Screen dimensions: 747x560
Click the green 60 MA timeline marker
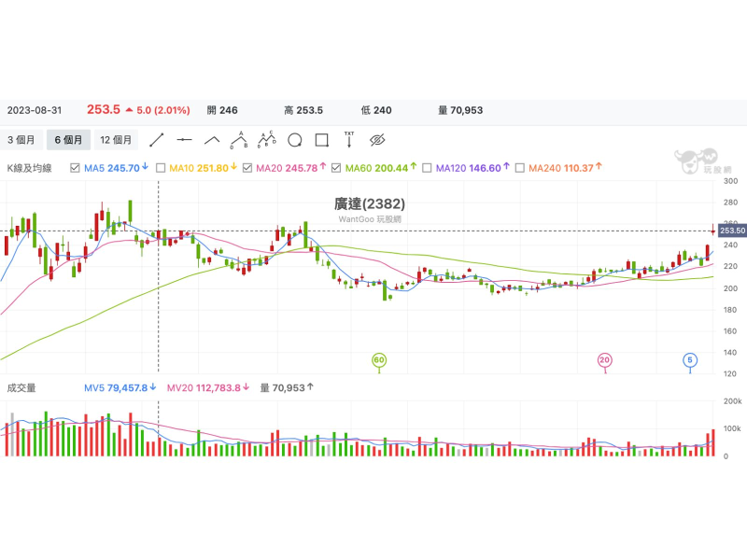[379, 360]
